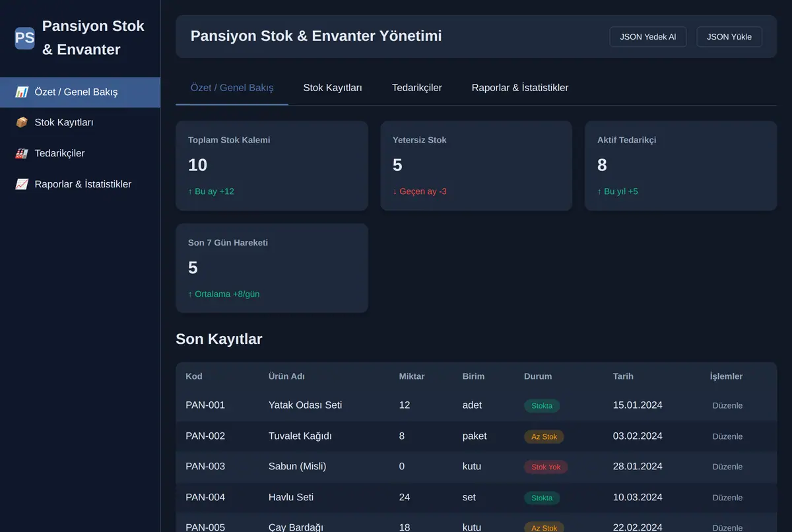Click the Stok Yok badge for Sabun
792x532 pixels.
(x=546, y=467)
